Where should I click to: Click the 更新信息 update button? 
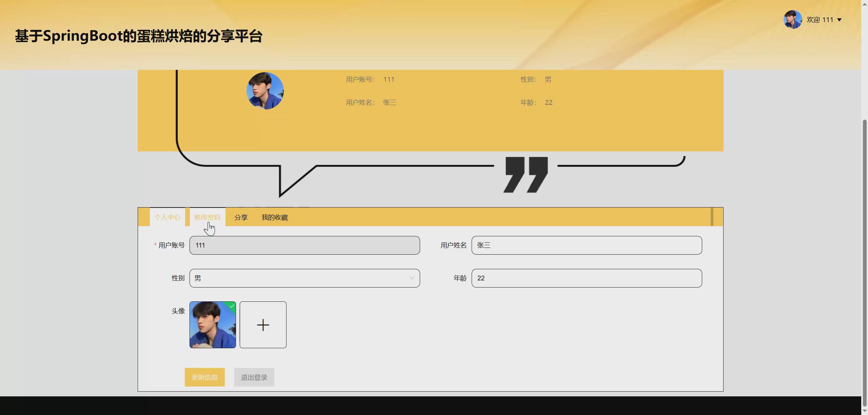click(x=204, y=377)
